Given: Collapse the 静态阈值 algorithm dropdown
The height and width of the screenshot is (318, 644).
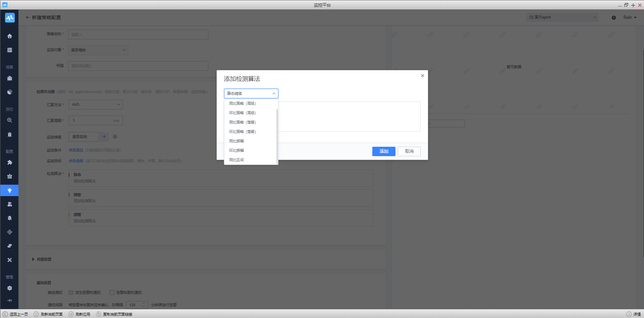Looking at the screenshot, I should 251,93.
